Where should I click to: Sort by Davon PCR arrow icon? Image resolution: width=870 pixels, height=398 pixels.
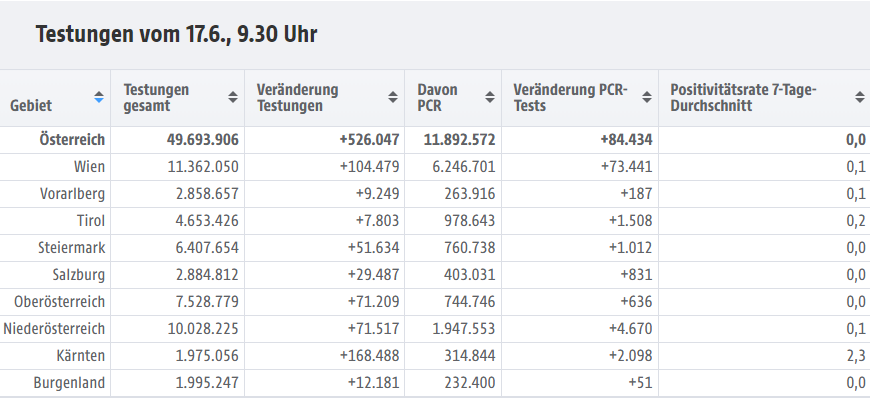coord(490,97)
